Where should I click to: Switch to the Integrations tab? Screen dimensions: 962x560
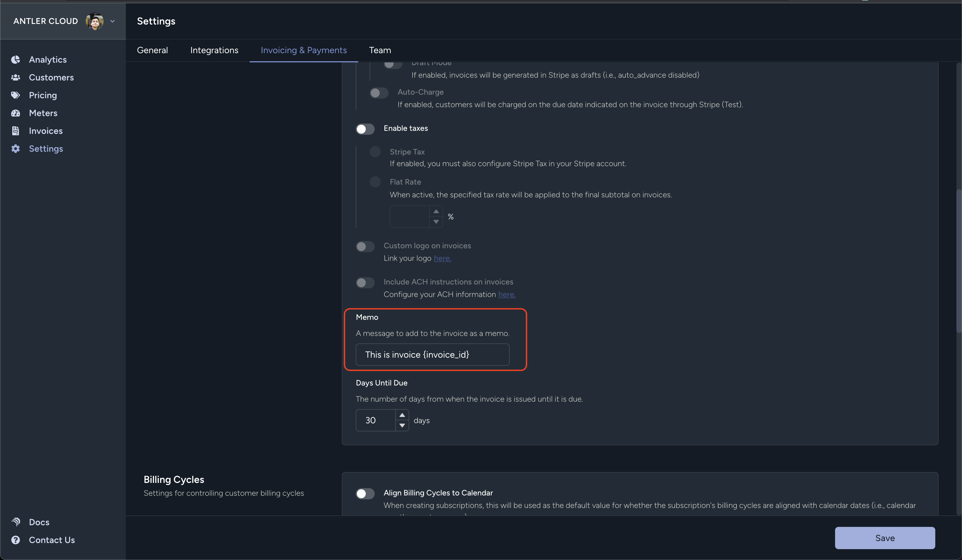[x=214, y=50]
